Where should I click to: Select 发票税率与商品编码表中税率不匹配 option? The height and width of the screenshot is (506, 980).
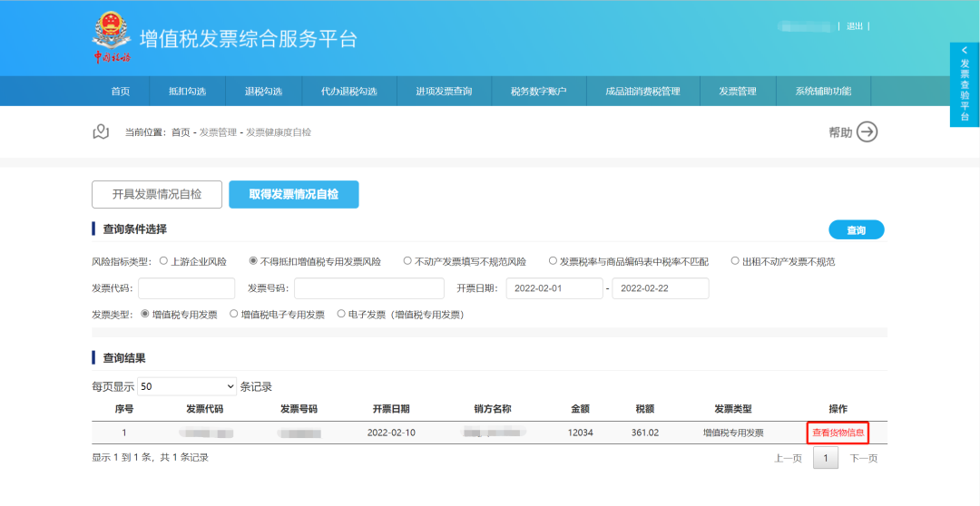tap(553, 260)
